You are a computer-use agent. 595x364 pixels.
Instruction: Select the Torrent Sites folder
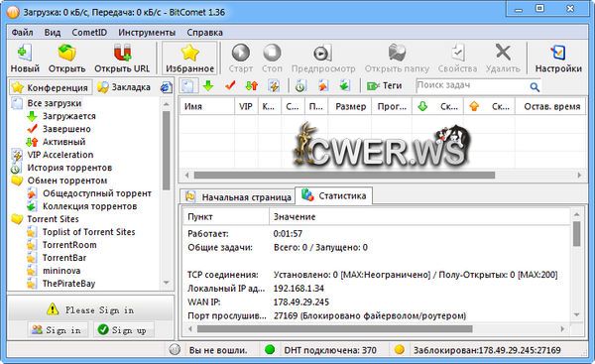[x=54, y=219]
